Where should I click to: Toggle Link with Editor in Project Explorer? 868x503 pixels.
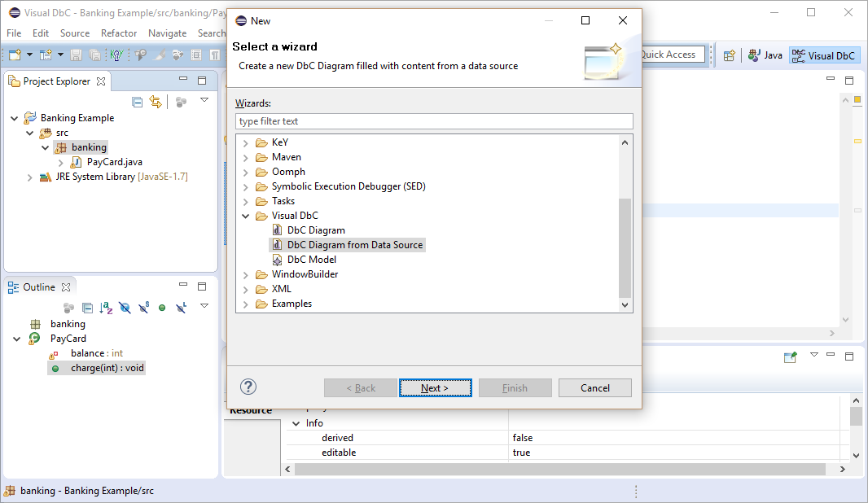[x=156, y=102]
